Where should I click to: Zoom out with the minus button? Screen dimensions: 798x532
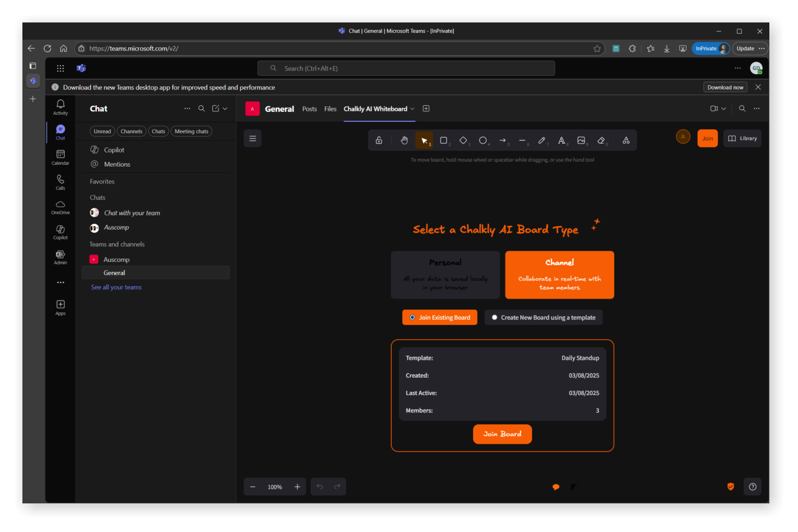[x=253, y=487]
